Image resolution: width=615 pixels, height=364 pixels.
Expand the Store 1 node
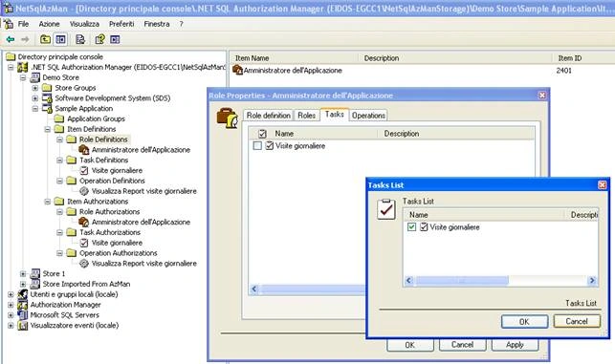(23, 273)
